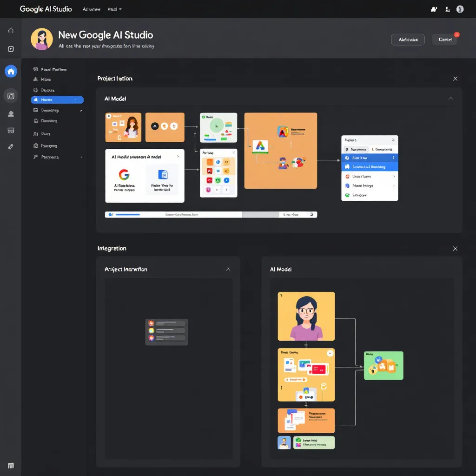Click the person-download icon in top bar
Screen dimensions: 476x476
[448, 9]
